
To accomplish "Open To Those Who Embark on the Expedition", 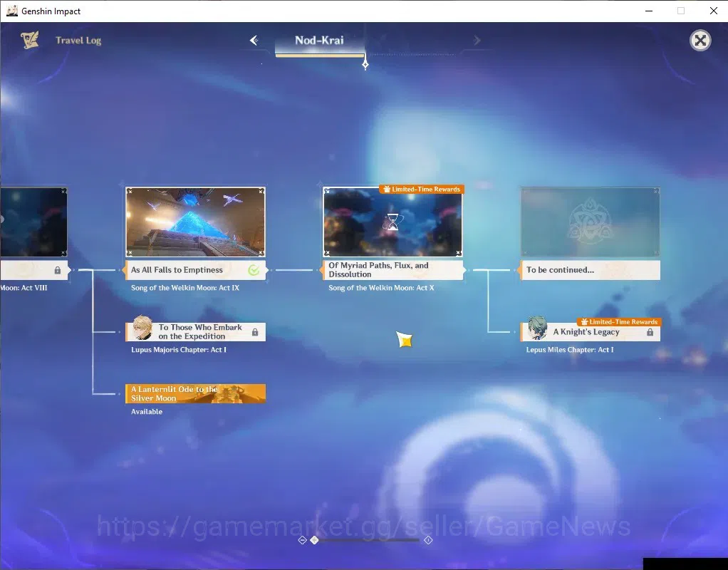I will (195, 332).
